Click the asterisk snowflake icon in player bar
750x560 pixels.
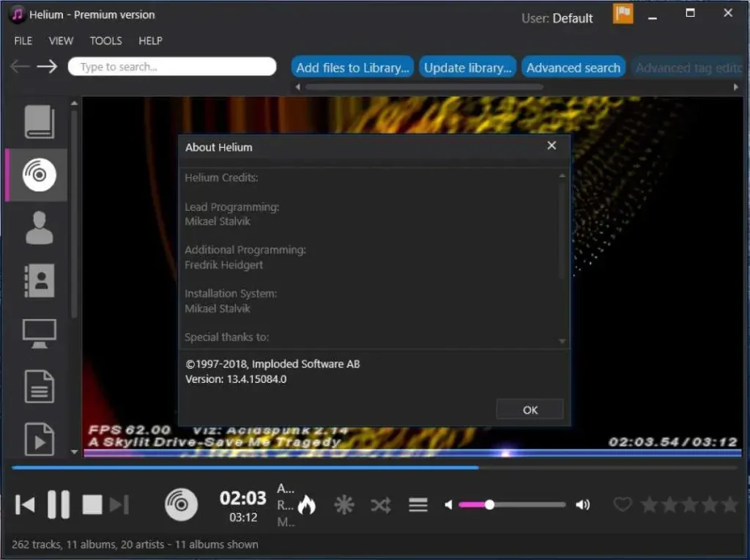click(344, 504)
